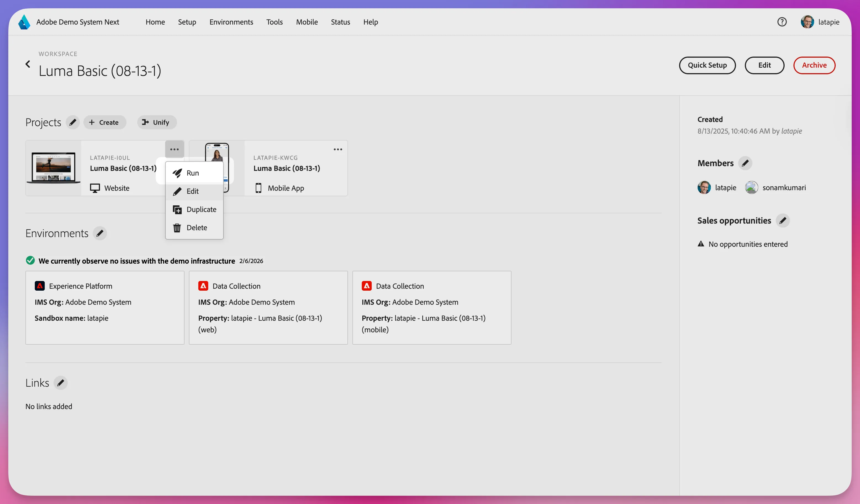Screen dimensions: 860x504
Task: Open the Environments nav item
Action: coord(231,22)
